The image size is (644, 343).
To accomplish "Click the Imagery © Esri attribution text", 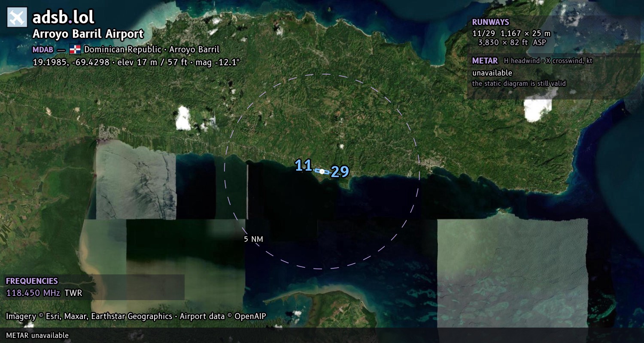I will [136, 316].
